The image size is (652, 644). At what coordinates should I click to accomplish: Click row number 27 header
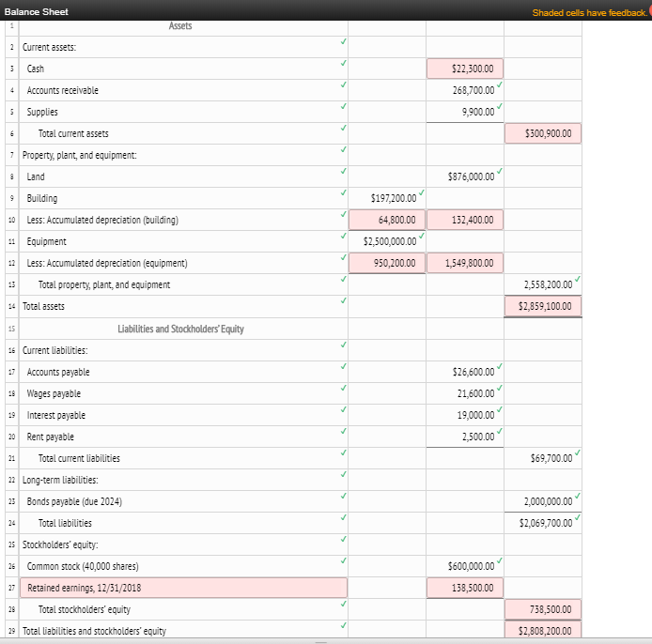click(11, 588)
